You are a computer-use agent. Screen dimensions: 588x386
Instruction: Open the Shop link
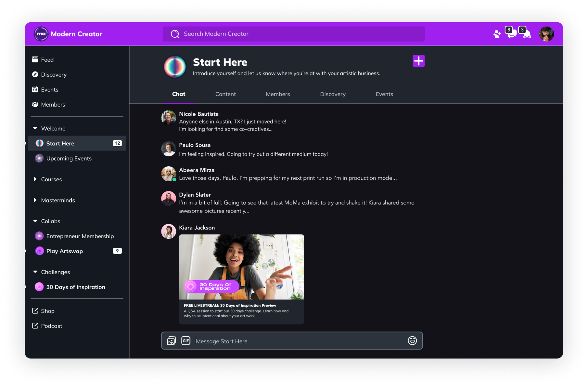(48, 311)
